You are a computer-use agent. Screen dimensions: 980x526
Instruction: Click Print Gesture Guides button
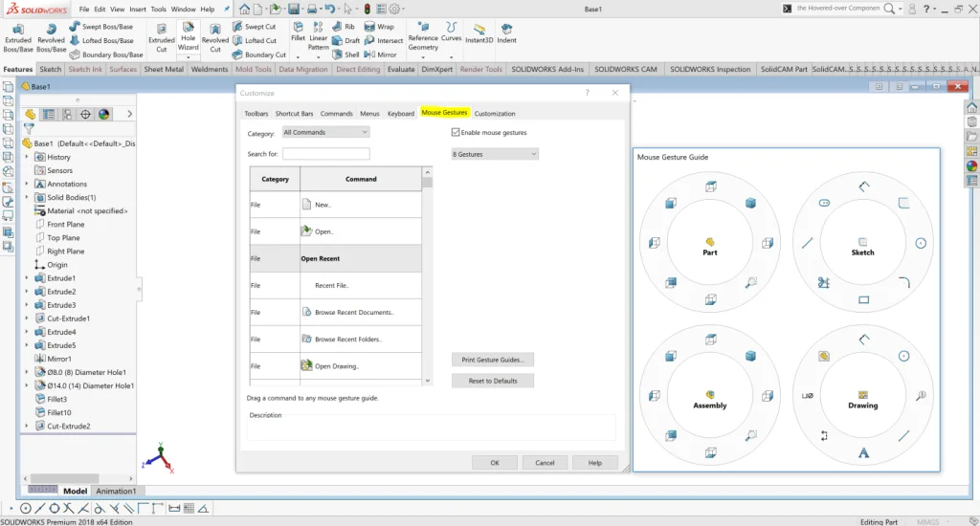click(493, 360)
